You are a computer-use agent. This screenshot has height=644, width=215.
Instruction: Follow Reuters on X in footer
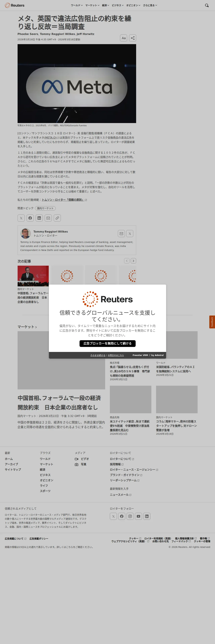[113, 516]
